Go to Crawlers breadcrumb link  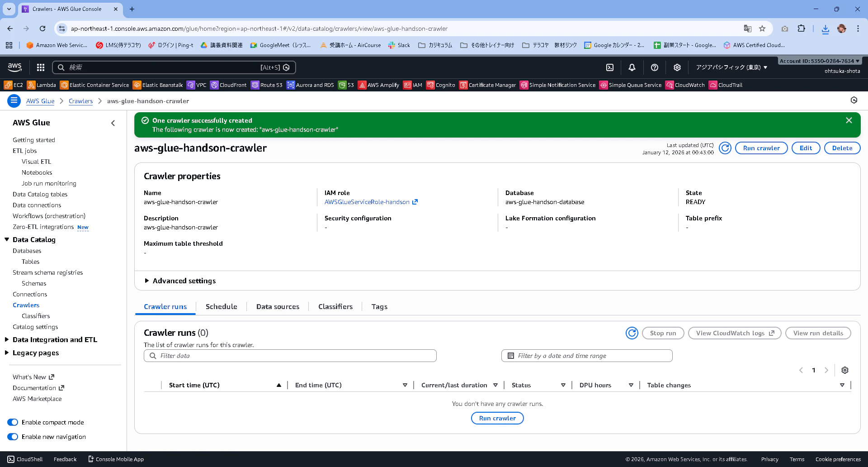pos(80,101)
